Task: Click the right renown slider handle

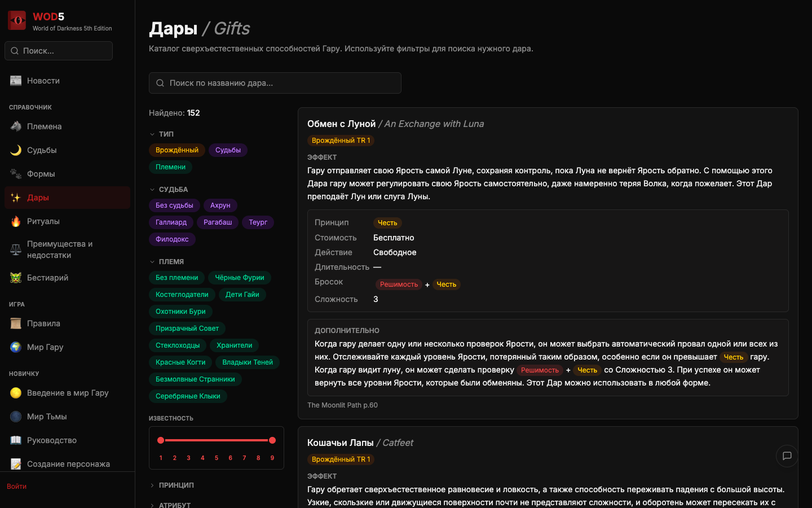Action: (272, 440)
